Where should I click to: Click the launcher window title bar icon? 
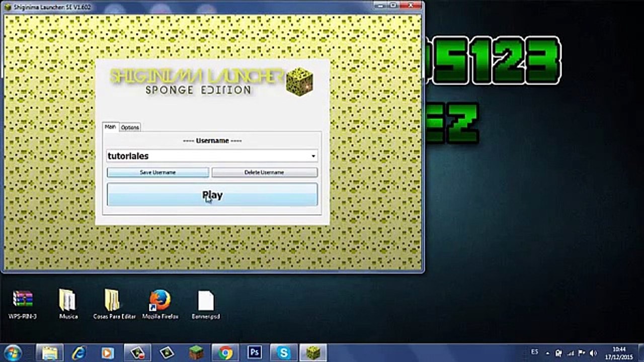(9, 7)
